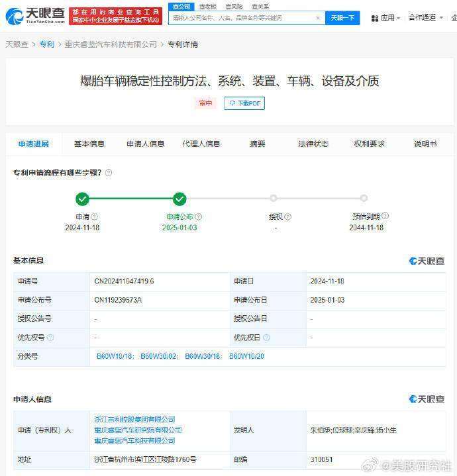Switch to the 说明书 tab
Screen dimensions: 457x476
point(425,144)
